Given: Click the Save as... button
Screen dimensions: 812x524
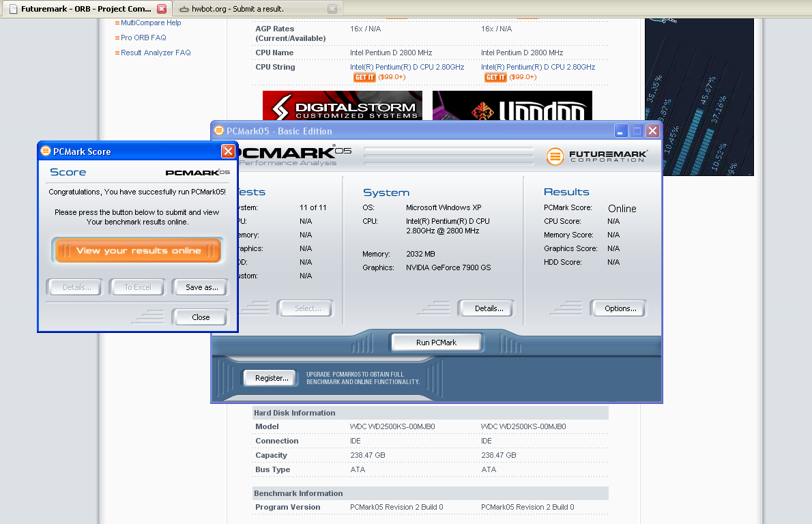Looking at the screenshot, I should click(201, 287).
